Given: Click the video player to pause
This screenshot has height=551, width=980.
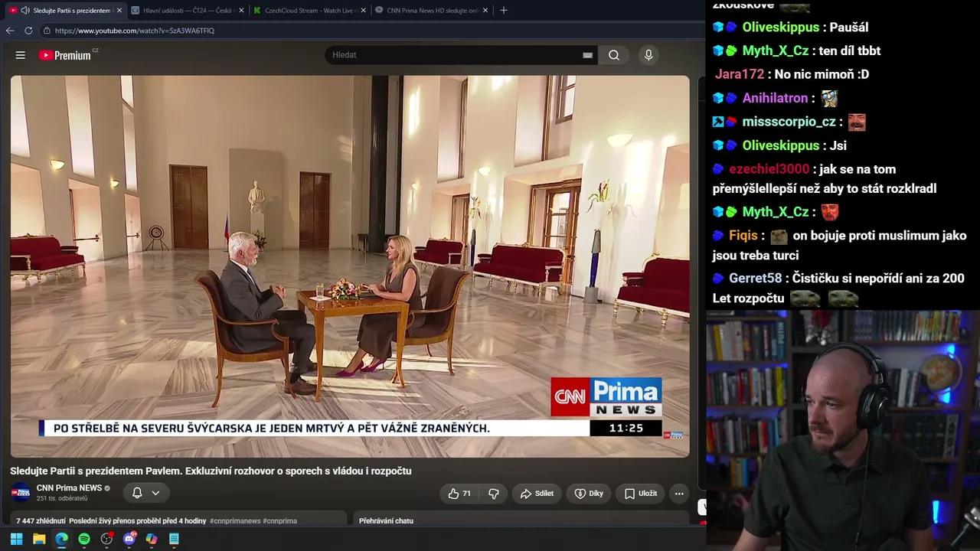Looking at the screenshot, I should pyautogui.click(x=350, y=266).
